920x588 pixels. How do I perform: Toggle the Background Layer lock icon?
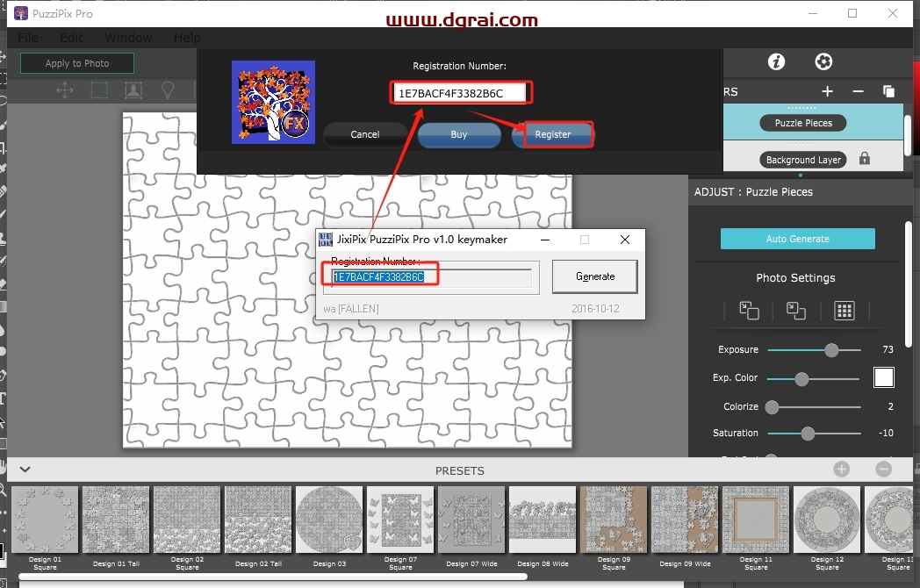click(865, 159)
